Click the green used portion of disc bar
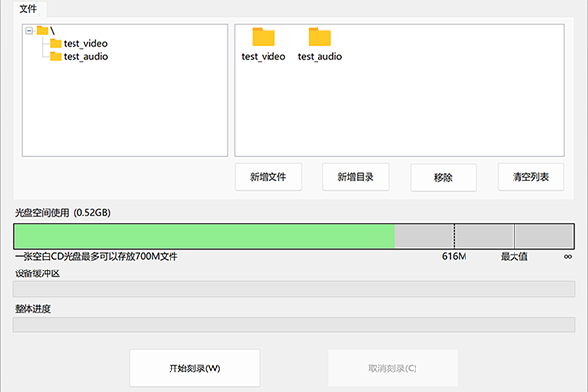The width and height of the screenshot is (588, 392). (204, 236)
